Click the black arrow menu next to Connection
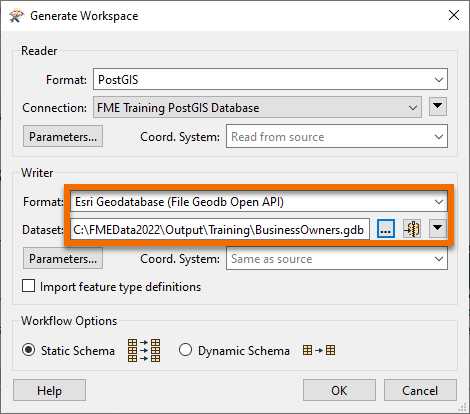This screenshot has height=414, width=470. 438,107
